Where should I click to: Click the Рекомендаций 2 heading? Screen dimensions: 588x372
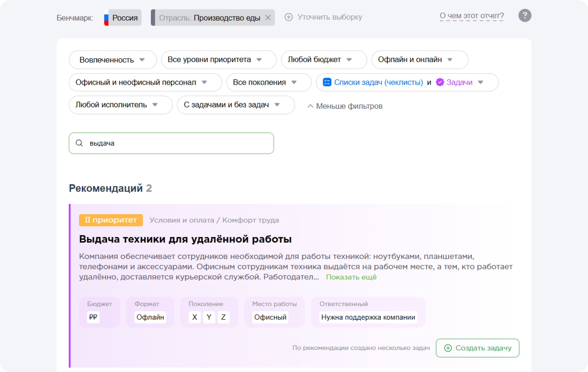pos(110,188)
